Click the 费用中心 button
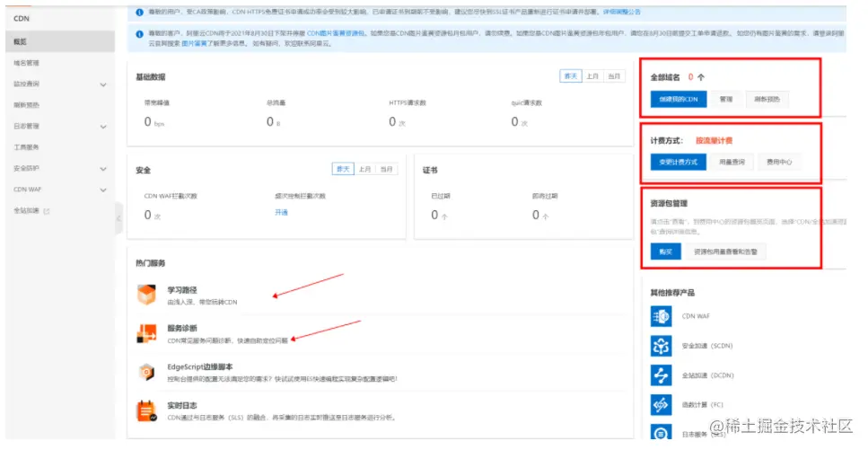 point(779,162)
